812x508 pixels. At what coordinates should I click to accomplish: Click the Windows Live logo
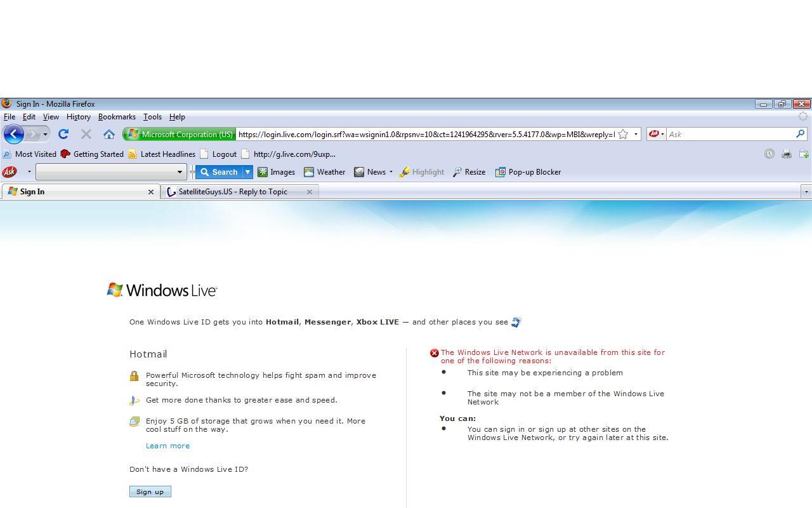162,290
